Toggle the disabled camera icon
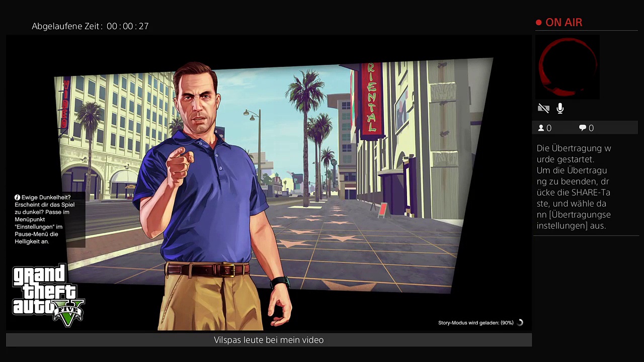This screenshot has width=644, height=362. (543, 108)
